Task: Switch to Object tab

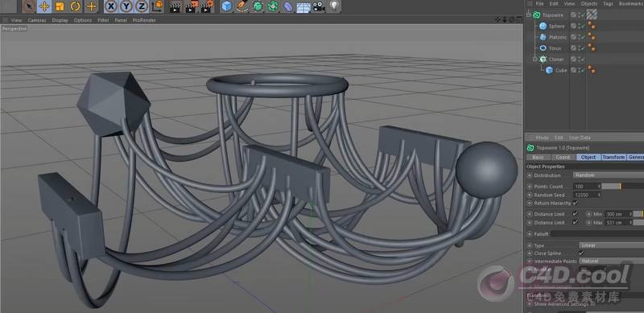Action: pyautogui.click(x=588, y=158)
